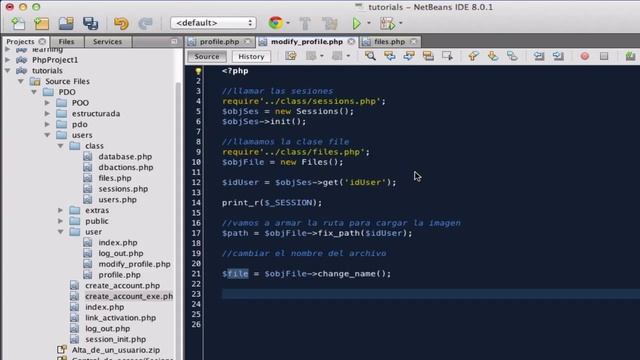Open the Debug Project dropdown arrow

400,23
